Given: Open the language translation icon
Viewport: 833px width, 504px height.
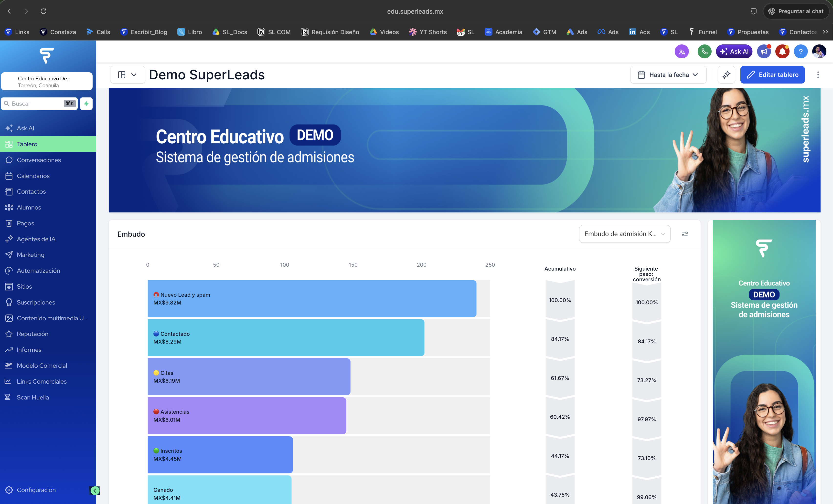Looking at the screenshot, I should coord(682,51).
